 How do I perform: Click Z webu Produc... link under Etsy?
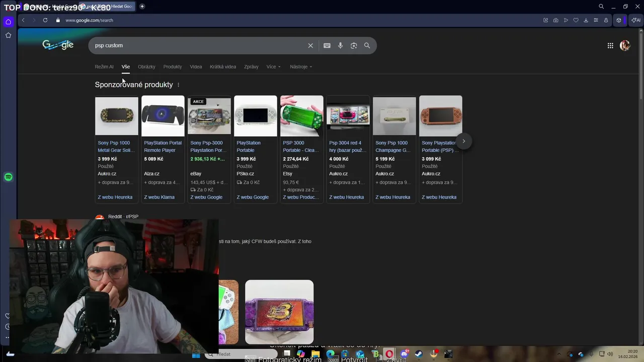[x=301, y=197]
